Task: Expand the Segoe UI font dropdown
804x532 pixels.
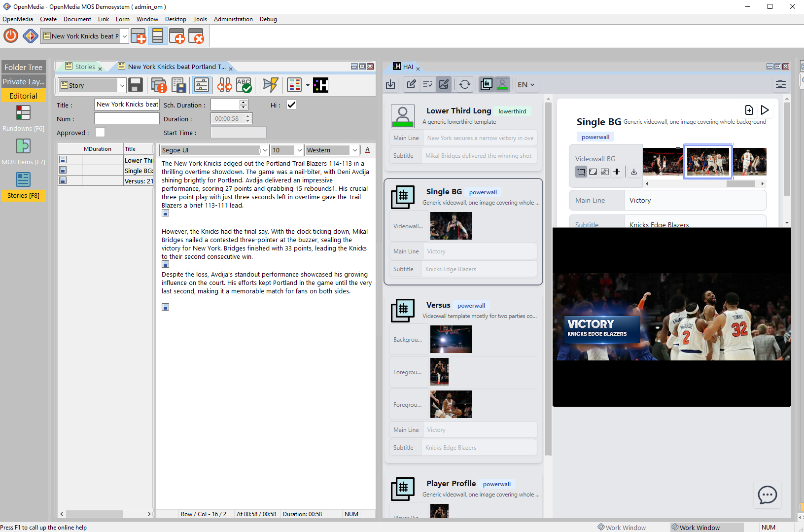Action: point(265,150)
